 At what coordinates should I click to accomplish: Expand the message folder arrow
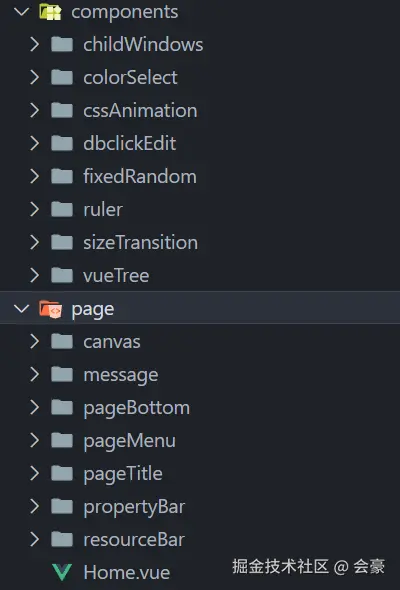pos(35,375)
